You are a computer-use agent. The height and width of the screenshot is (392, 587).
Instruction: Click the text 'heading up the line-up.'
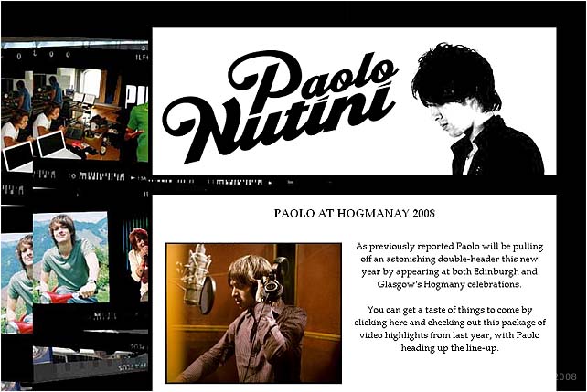pyautogui.click(x=450, y=348)
